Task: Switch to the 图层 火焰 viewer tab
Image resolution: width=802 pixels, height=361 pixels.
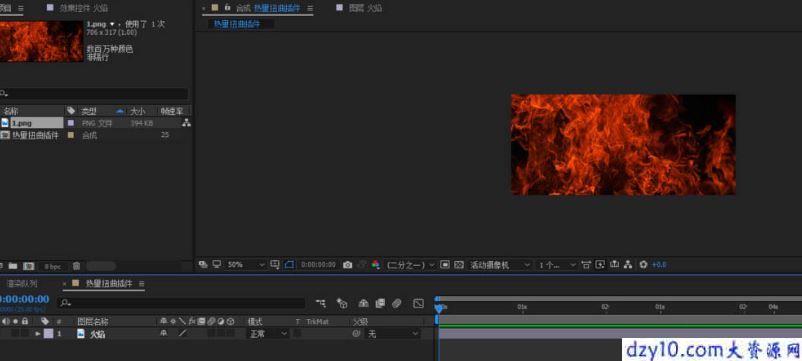Action: pos(365,8)
